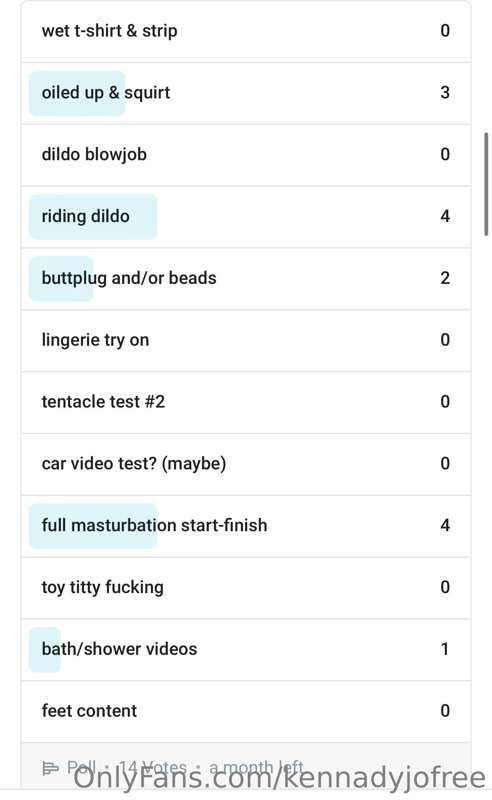
Task: Choose 'lingerie try on' in the poll
Action: pyautogui.click(x=245, y=340)
